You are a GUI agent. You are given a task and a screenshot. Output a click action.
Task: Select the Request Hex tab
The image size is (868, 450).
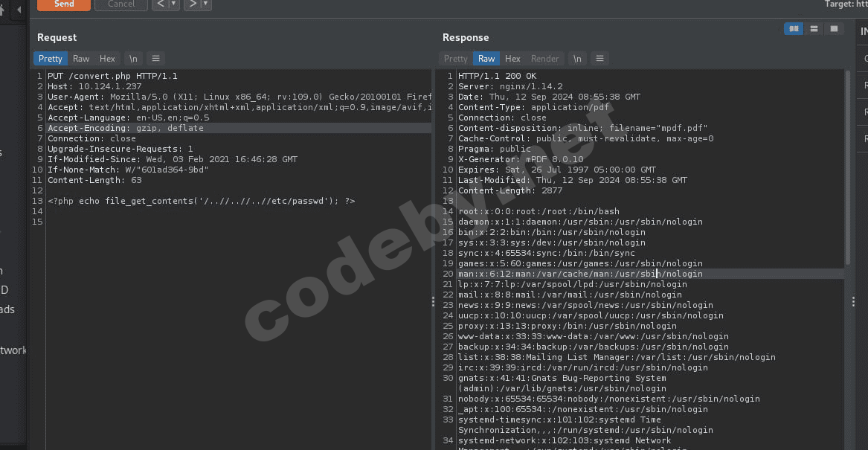[107, 59]
